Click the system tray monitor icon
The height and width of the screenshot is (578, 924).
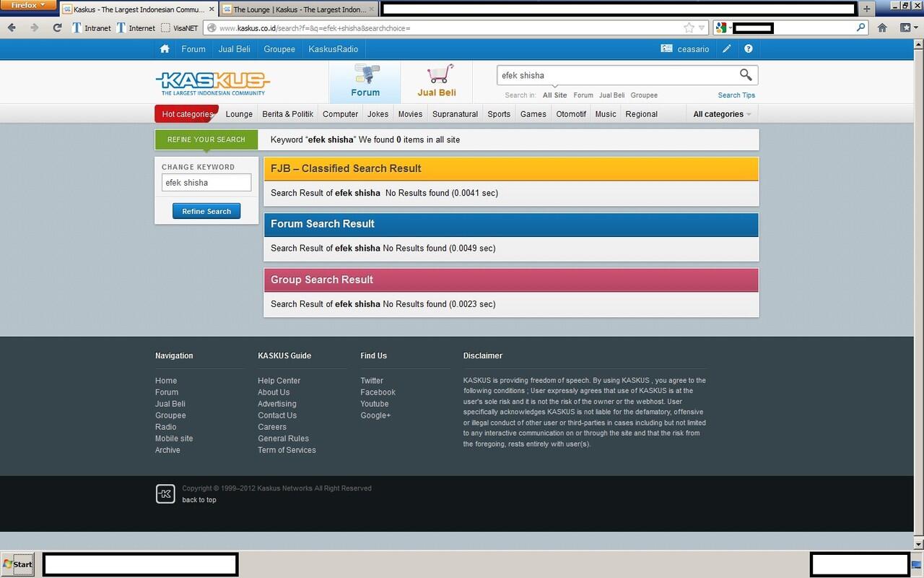916,565
